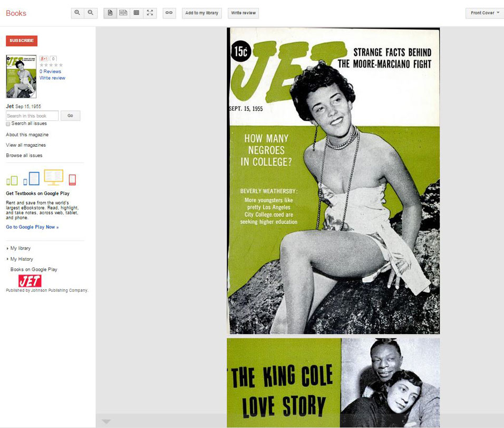Enable the Search all issues checkbox
Viewport: 504px width, 428px height.
8,123
